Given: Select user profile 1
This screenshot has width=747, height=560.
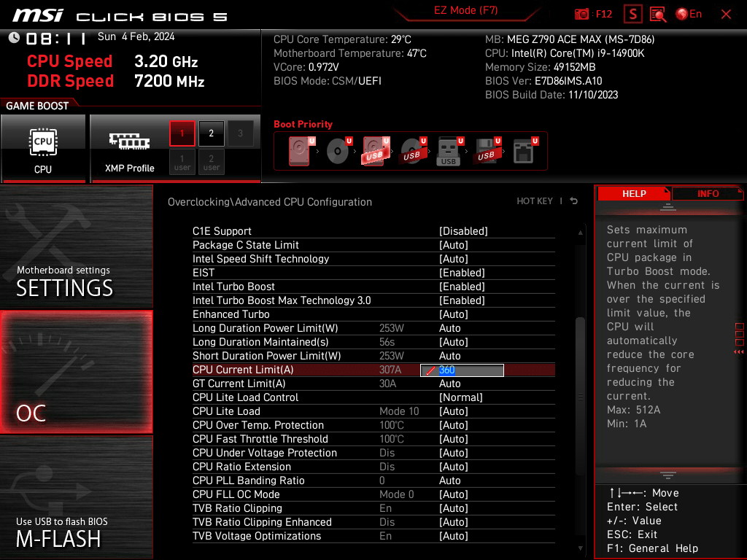Looking at the screenshot, I should click(182, 162).
